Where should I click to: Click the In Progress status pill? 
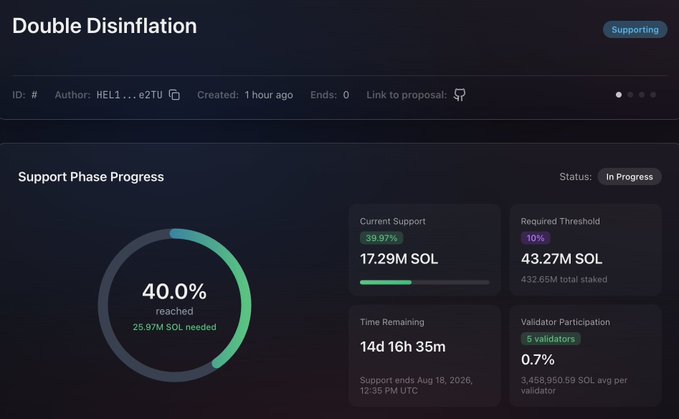[x=629, y=177]
